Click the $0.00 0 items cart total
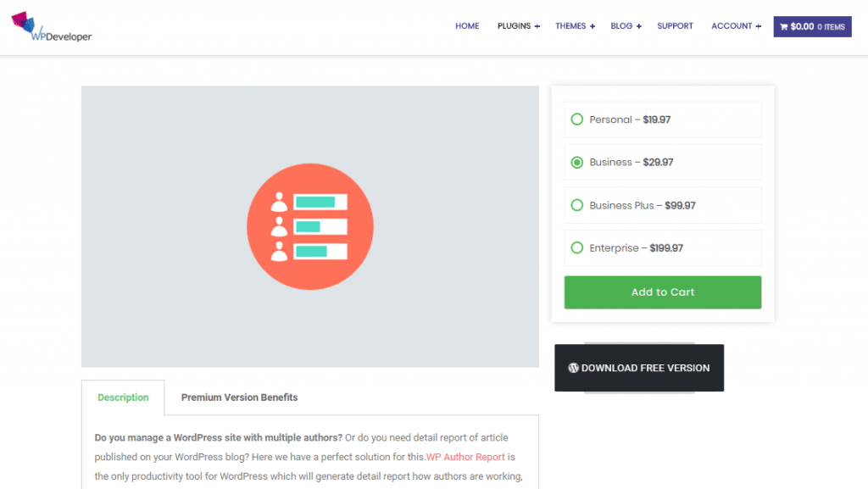The image size is (868, 489). pyautogui.click(x=817, y=27)
